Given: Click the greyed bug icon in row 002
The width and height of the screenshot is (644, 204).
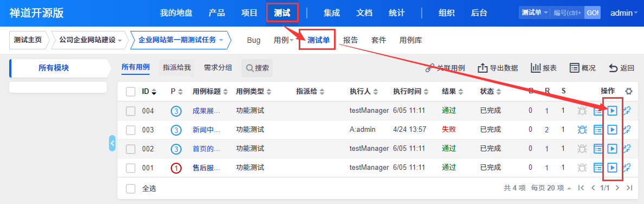Looking at the screenshot, I should tap(582, 149).
